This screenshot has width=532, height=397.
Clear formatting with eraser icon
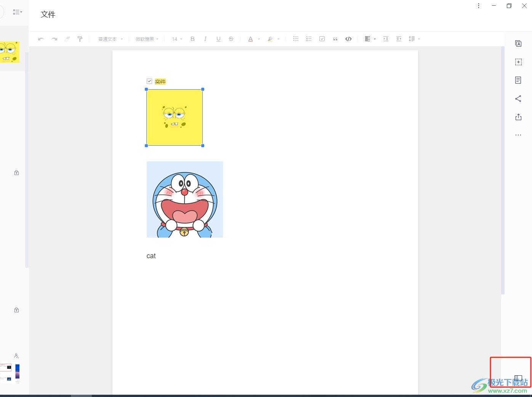click(67, 39)
